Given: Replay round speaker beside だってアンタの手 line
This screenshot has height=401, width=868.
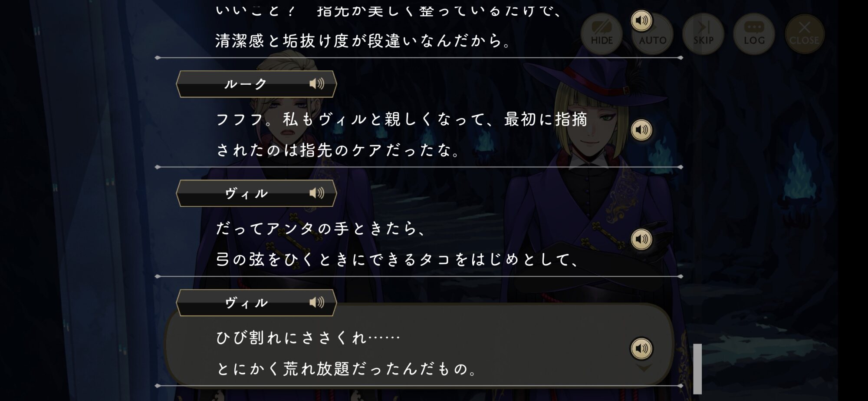Looking at the screenshot, I should point(641,239).
